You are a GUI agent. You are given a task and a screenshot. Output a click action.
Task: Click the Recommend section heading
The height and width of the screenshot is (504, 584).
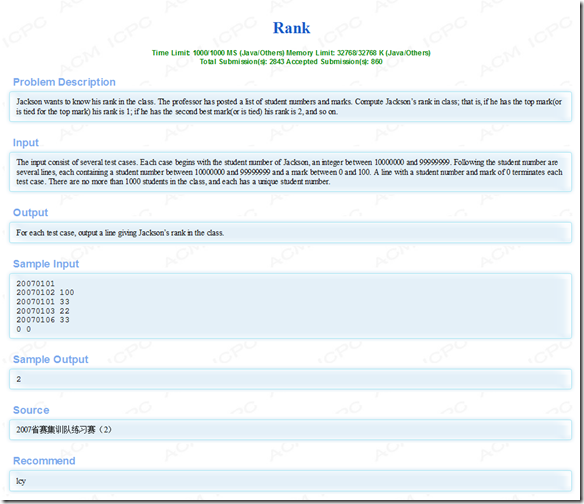point(44,461)
